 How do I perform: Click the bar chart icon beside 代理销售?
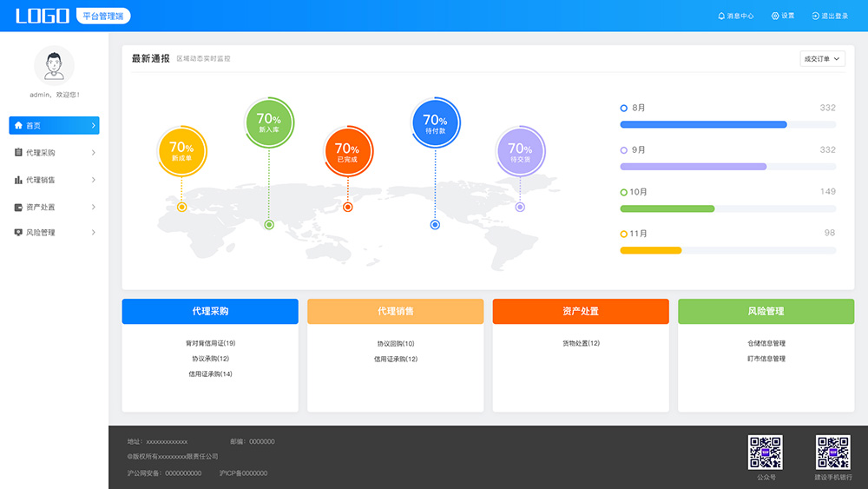pos(18,180)
